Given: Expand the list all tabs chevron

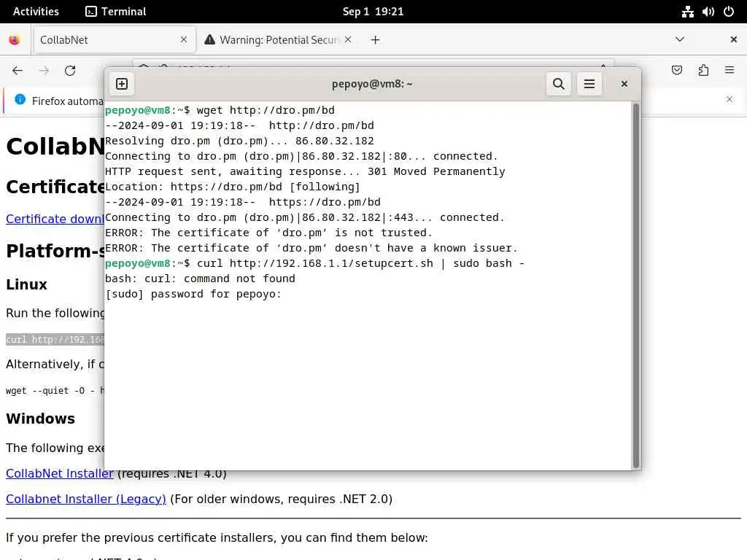Looking at the screenshot, I should tap(680, 39).
